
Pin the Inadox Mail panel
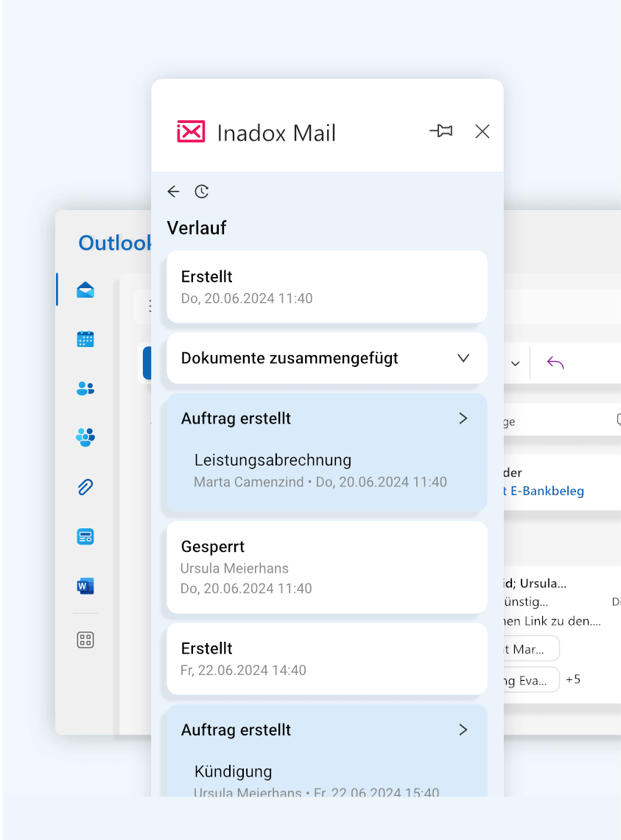tap(441, 131)
